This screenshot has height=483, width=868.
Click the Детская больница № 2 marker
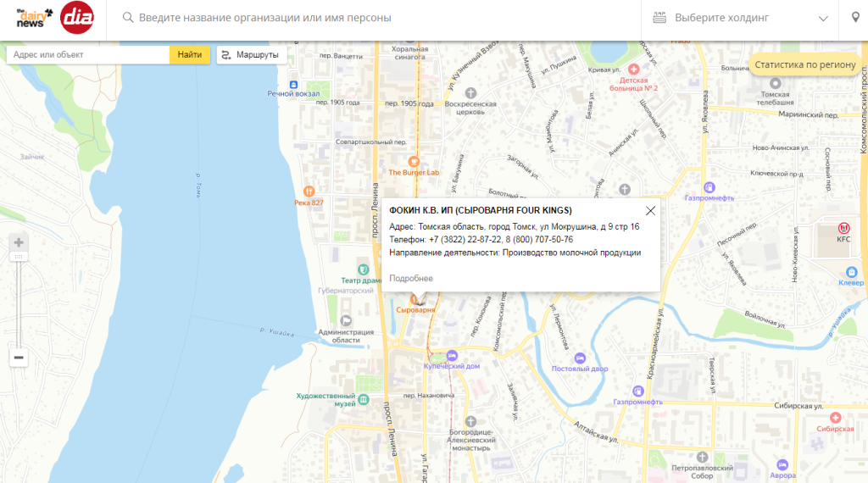pyautogui.click(x=634, y=69)
